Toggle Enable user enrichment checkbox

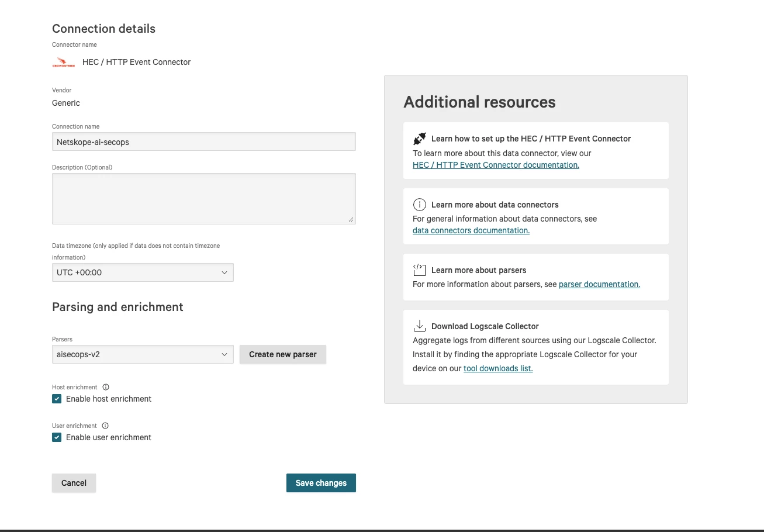(57, 437)
